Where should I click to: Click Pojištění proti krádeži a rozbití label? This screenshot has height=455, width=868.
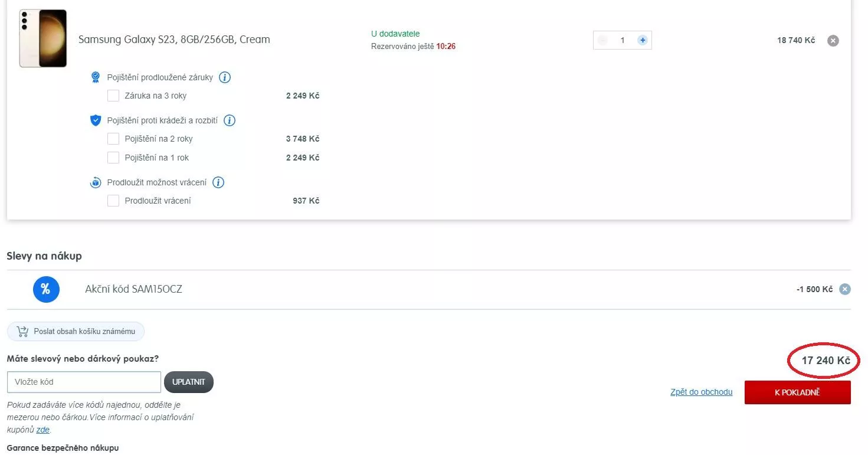(x=162, y=120)
